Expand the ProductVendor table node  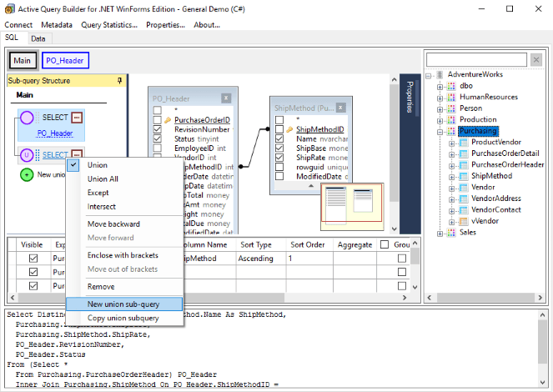(x=451, y=143)
